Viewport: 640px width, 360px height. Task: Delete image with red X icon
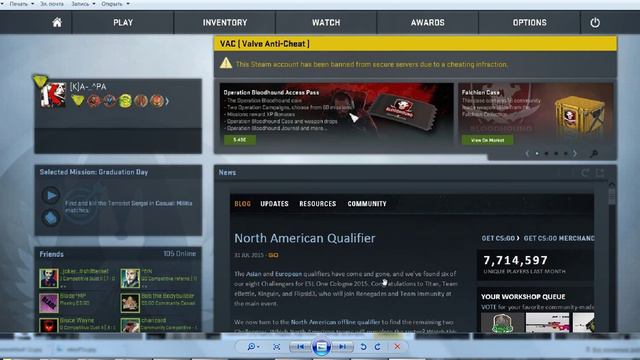click(x=397, y=347)
